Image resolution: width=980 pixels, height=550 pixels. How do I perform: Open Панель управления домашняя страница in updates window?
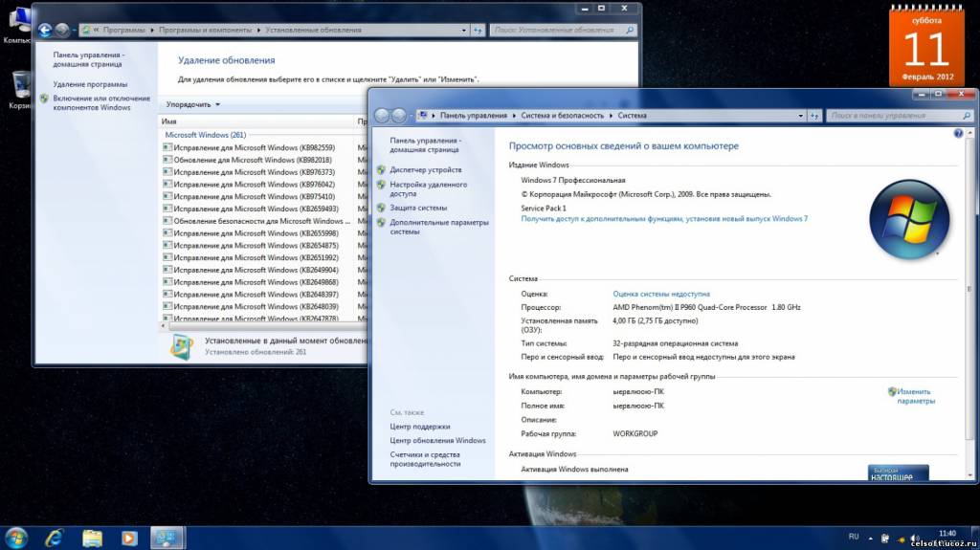(x=89, y=59)
